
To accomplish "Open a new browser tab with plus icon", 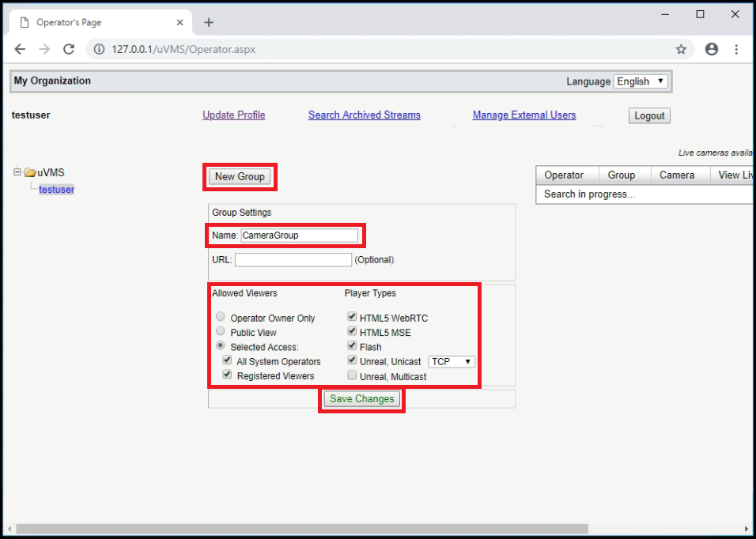I will pos(209,22).
